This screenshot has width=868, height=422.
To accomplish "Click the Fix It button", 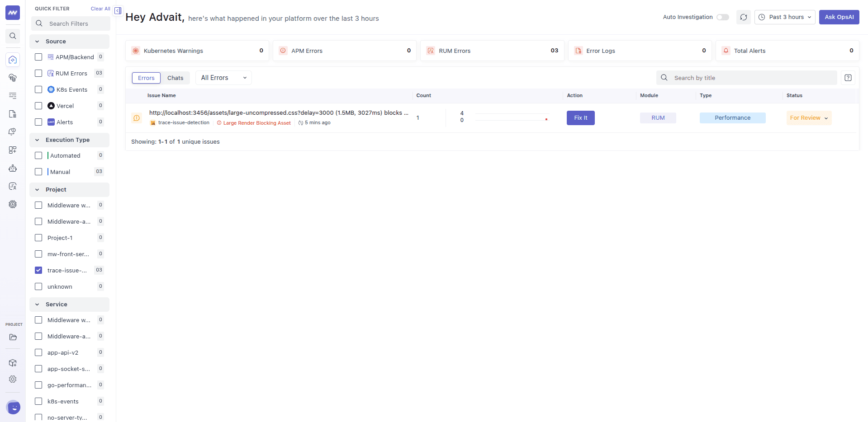I will [580, 118].
